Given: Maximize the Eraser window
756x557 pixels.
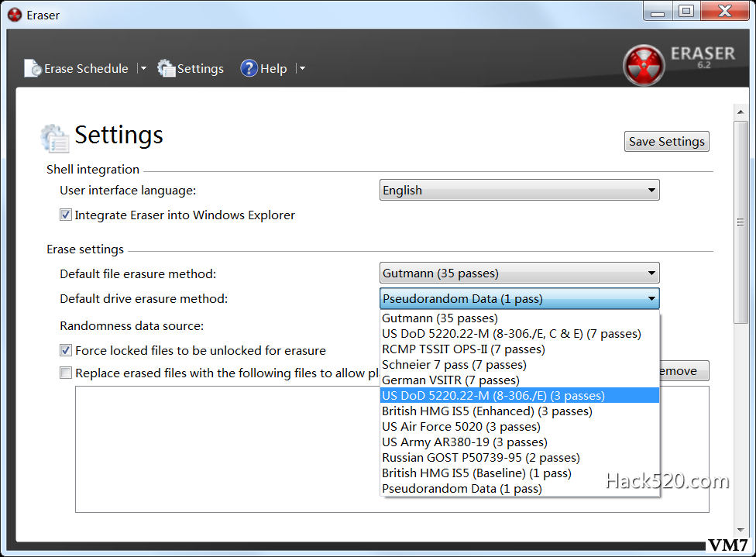Looking at the screenshot, I should [686, 12].
